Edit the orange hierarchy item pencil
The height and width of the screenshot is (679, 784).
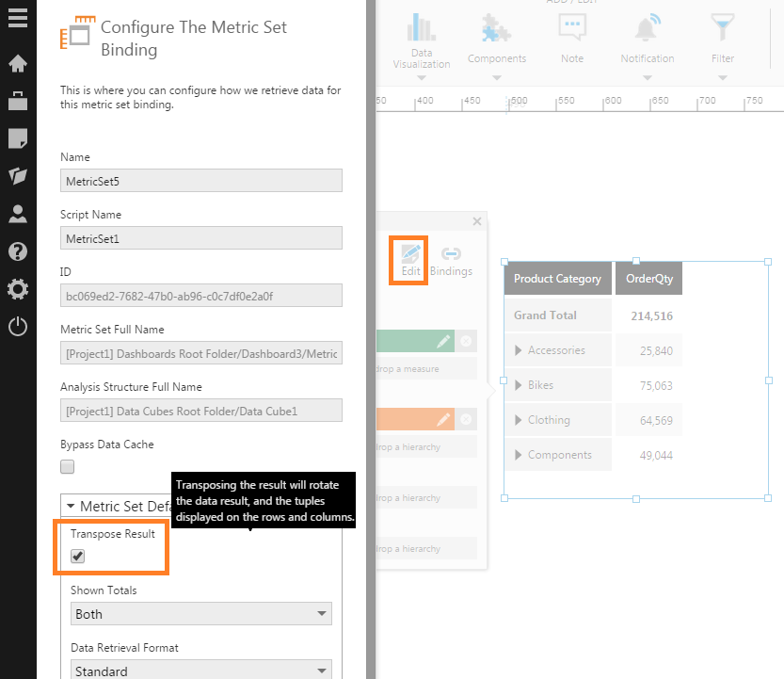[x=443, y=419]
